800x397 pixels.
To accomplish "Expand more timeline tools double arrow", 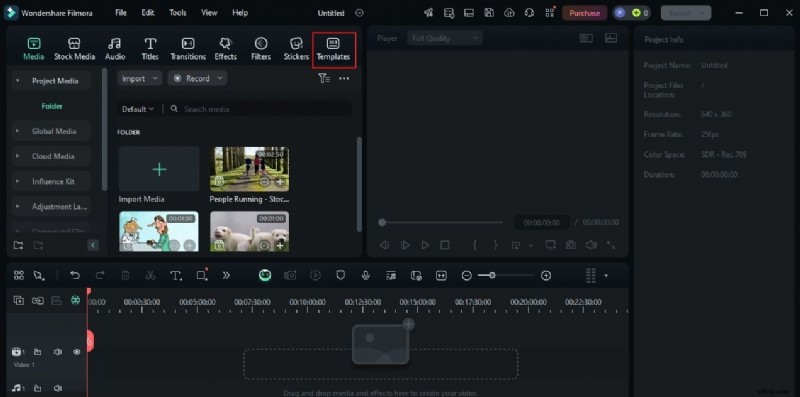I will (x=226, y=276).
